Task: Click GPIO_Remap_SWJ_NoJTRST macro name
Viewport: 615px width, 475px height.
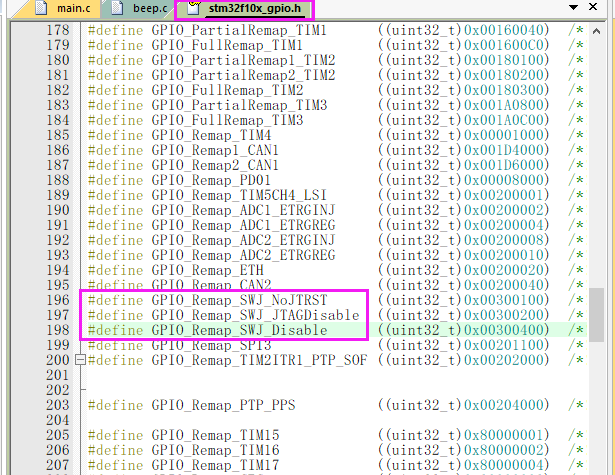Action: 239,300
